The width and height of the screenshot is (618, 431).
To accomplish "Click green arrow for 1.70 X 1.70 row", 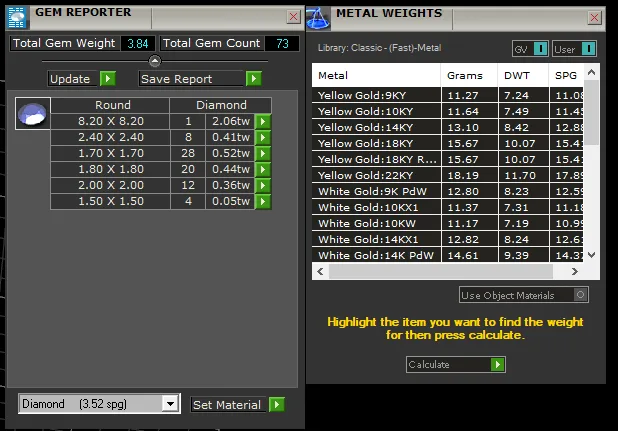I will (262, 153).
